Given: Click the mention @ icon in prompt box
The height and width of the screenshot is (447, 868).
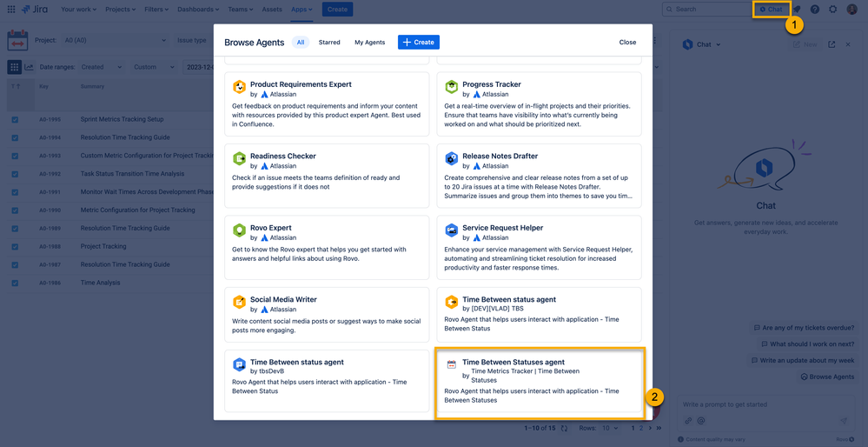Looking at the screenshot, I should tap(701, 420).
